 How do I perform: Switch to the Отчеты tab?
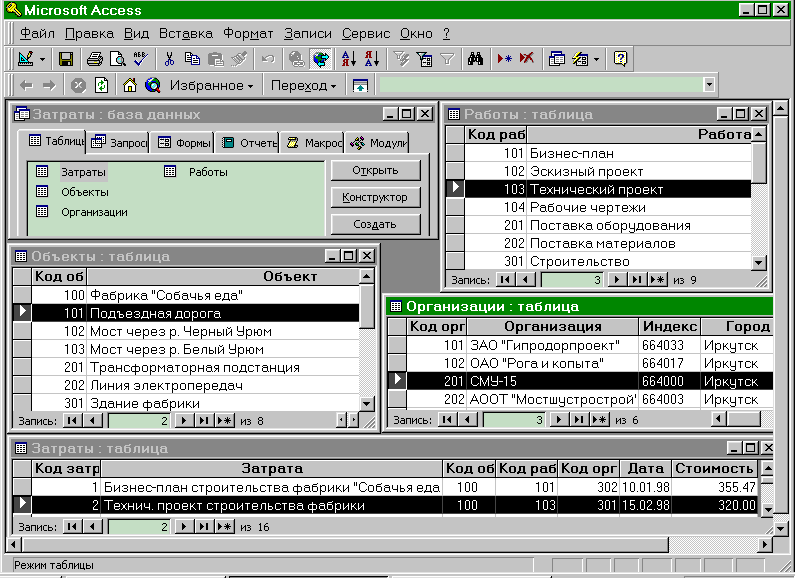coord(247,142)
